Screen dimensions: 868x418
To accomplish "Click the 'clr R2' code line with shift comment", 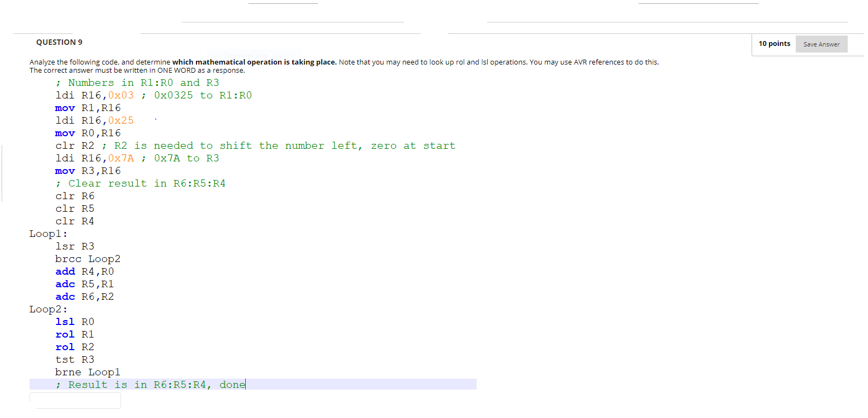I will pos(255,146).
